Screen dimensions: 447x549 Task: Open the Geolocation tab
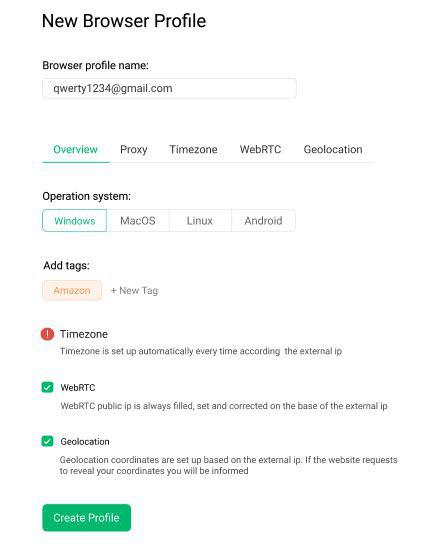point(333,150)
